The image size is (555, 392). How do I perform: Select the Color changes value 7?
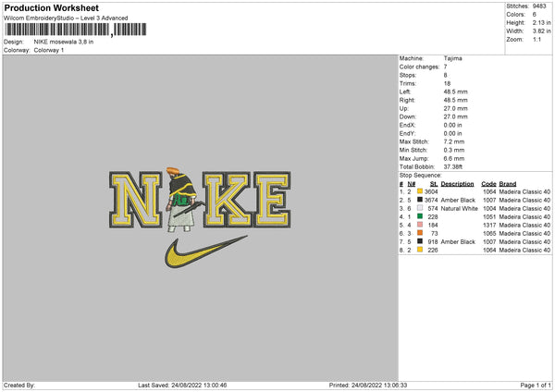(445, 67)
